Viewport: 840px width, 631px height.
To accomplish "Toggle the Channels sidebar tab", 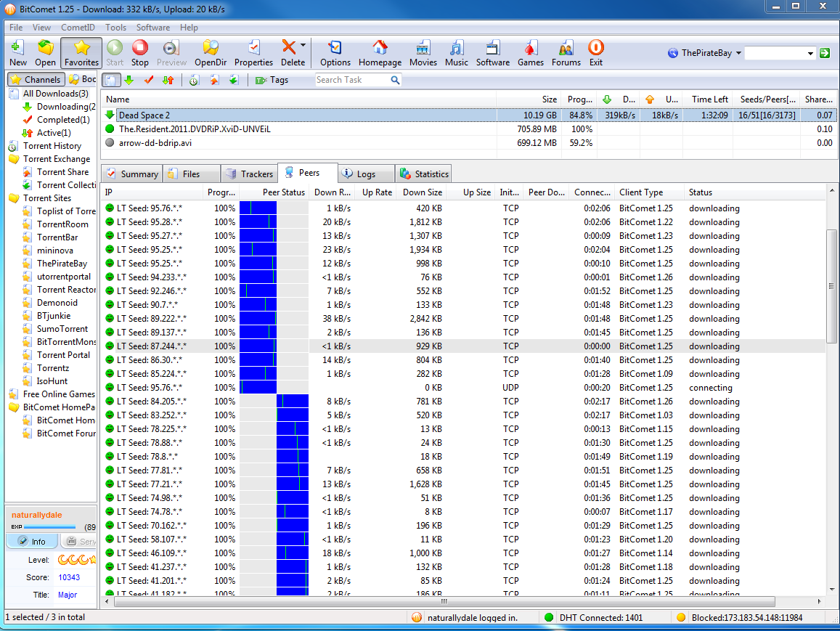I will (x=36, y=79).
